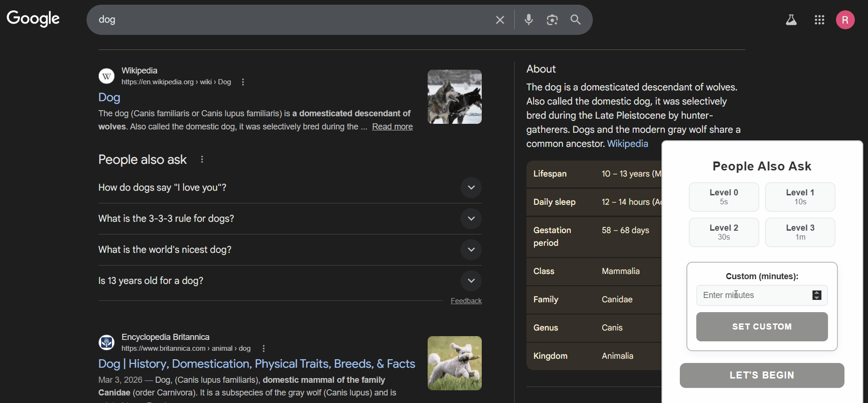Click the Enter minutes input field

(x=753, y=295)
